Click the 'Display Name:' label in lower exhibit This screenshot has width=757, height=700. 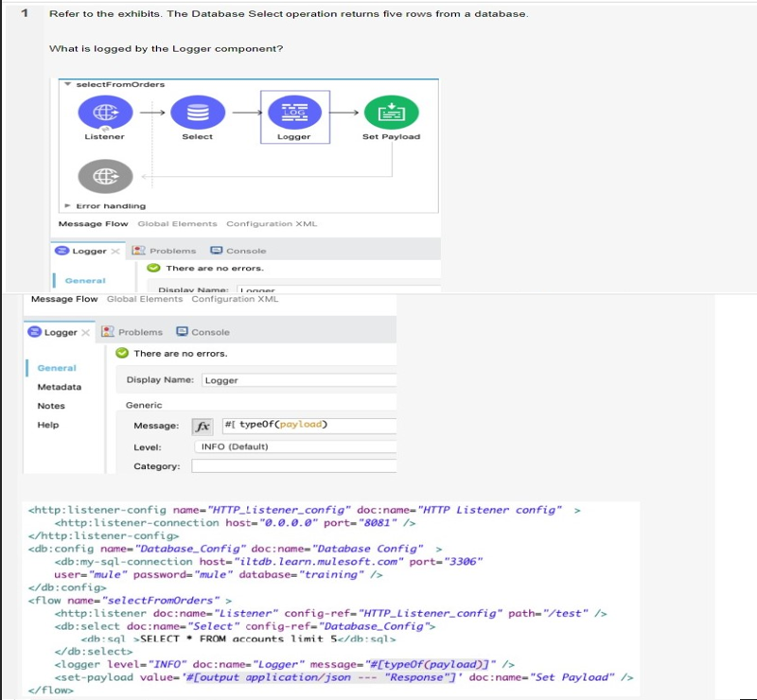tap(160, 380)
